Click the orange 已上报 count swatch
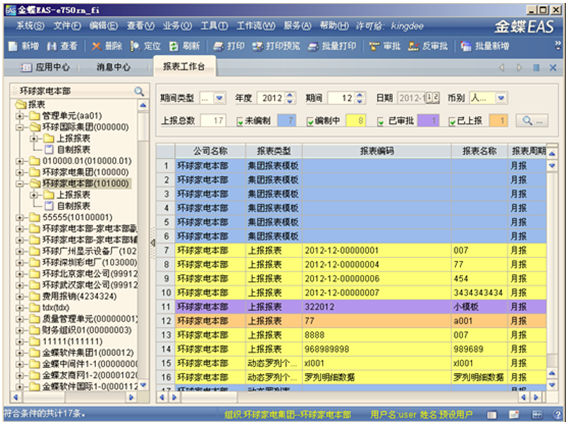Screen dimensions: 569x425 [x=498, y=120]
